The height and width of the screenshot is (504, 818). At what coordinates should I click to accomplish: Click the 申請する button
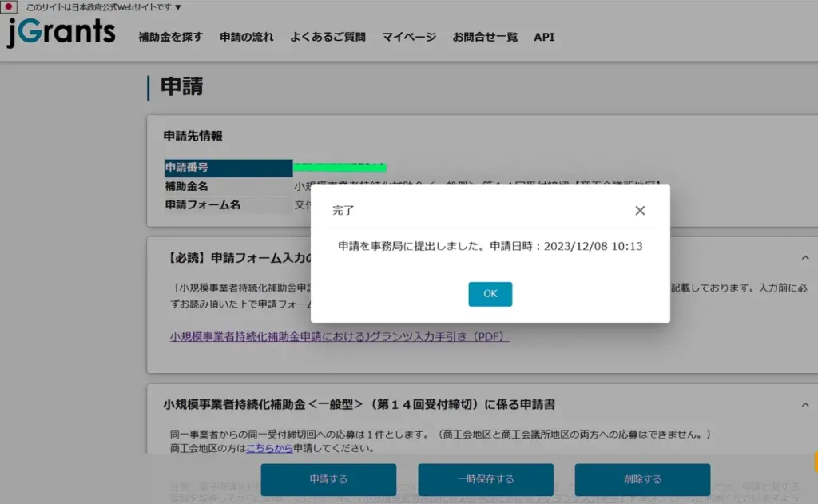[328, 479]
